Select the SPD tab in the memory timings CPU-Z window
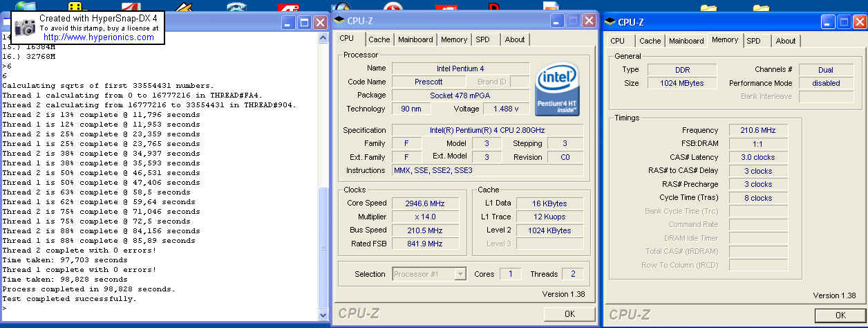Viewport: 868px width, 328px height. click(x=754, y=41)
